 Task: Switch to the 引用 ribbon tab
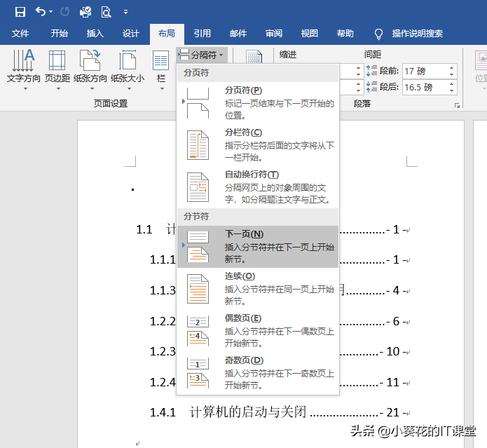[x=203, y=33]
